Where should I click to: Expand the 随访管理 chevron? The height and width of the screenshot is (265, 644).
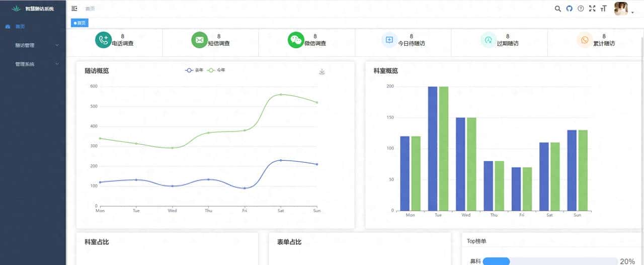(57, 45)
